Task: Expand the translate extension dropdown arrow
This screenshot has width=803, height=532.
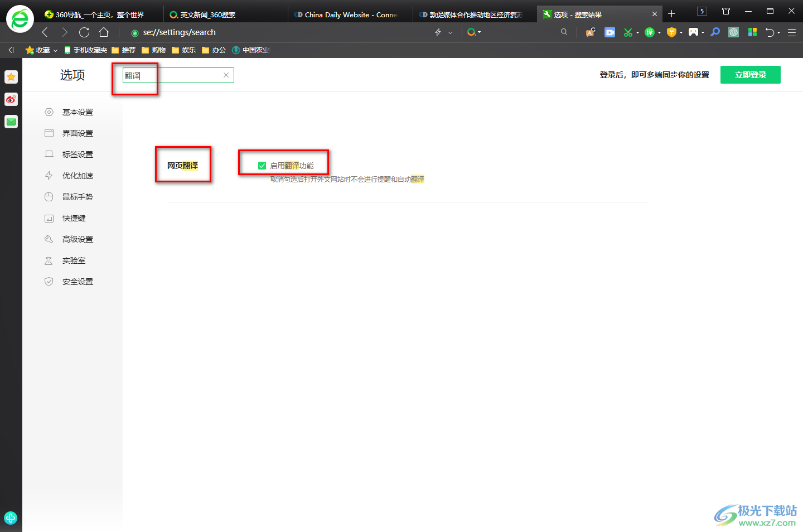Action: [659, 32]
